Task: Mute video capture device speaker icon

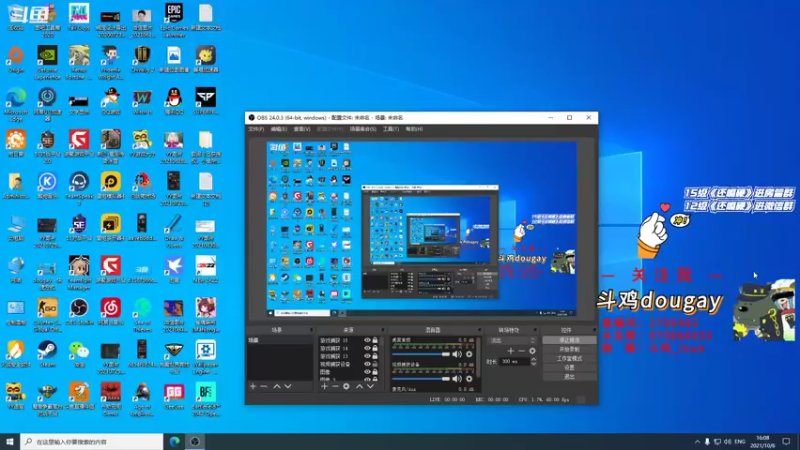Action: point(457,379)
